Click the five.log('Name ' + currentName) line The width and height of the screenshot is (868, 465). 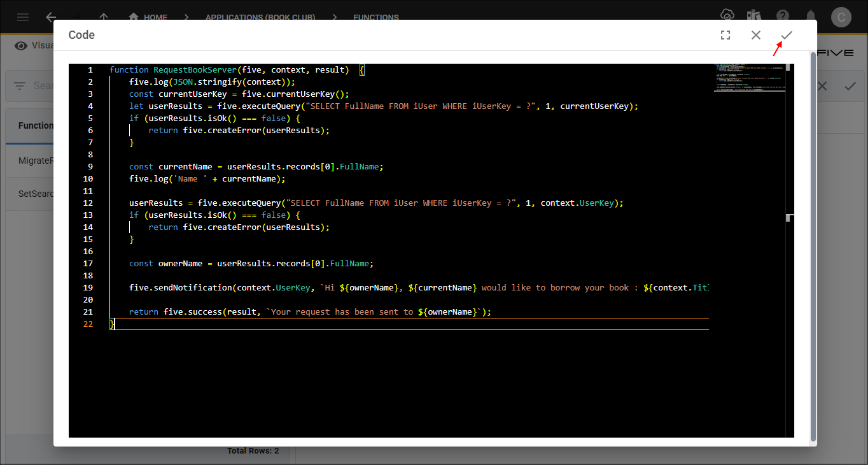coord(207,178)
